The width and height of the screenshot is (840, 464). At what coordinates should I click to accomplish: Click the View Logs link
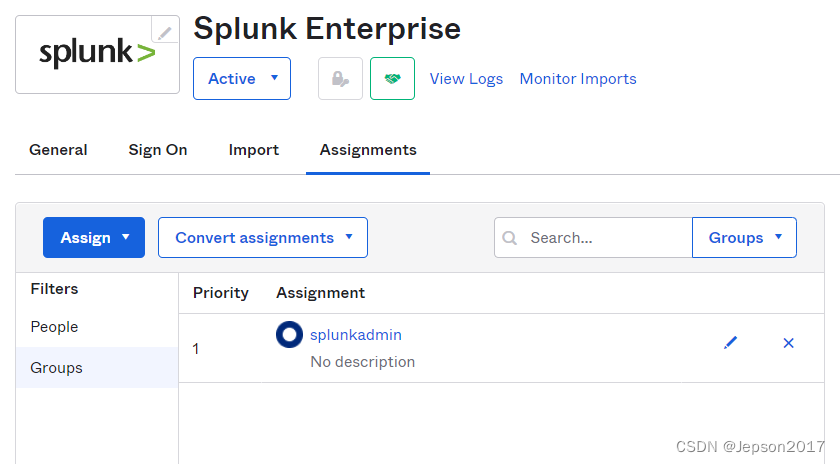pyautogui.click(x=466, y=79)
